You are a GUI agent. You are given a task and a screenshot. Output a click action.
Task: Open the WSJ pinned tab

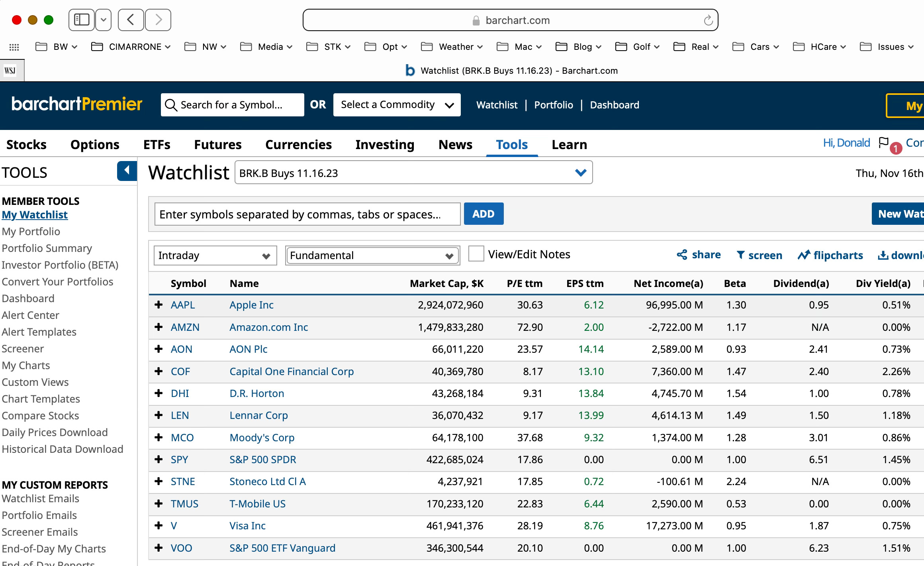pos(11,71)
